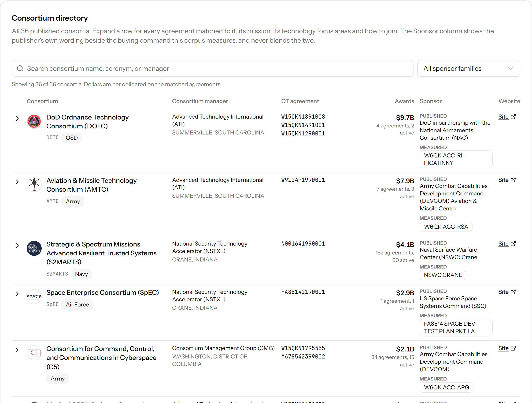This screenshot has height=403, width=532.
Task: Click the NSWC CRANE measured badge
Action: coord(443,275)
